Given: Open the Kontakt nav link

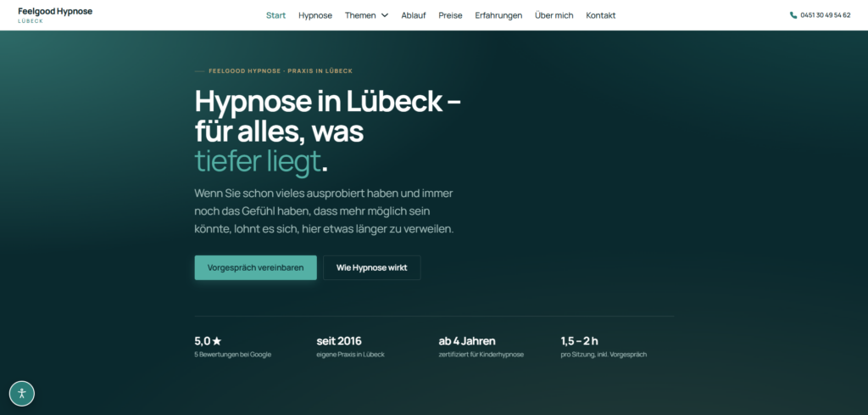Looking at the screenshot, I should point(601,15).
